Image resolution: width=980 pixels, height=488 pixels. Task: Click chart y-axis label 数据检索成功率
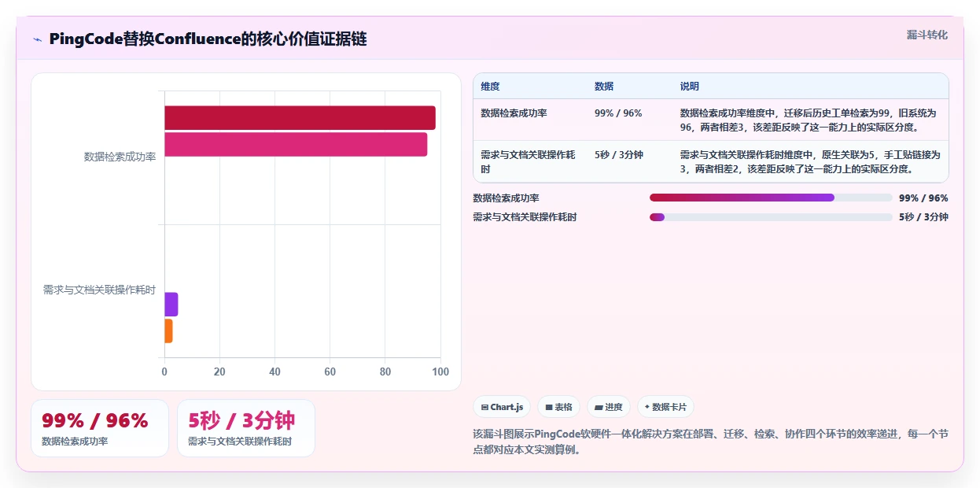pyautogui.click(x=120, y=157)
